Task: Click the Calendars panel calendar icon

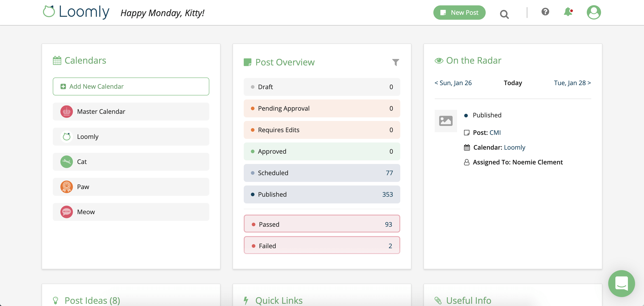Action: click(57, 60)
